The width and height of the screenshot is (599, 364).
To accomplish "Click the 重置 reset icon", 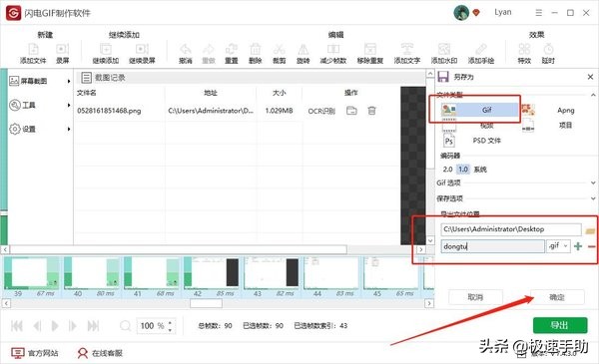I will tap(232, 49).
